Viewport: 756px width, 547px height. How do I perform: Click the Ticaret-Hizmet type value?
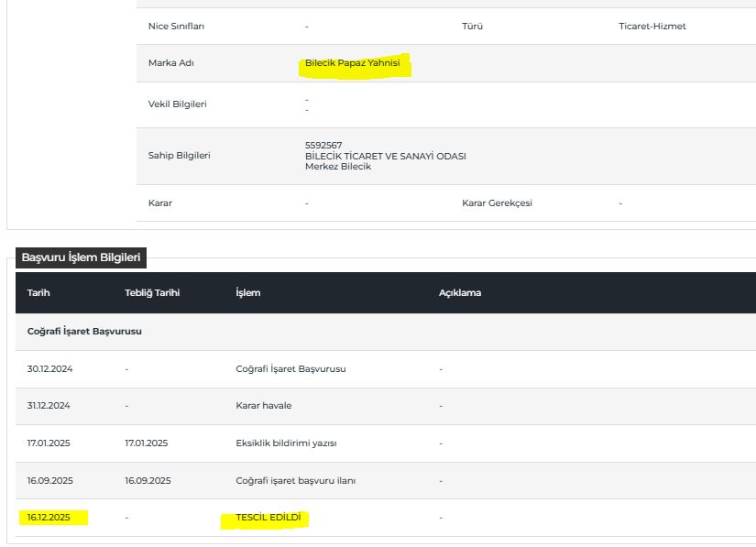pos(652,27)
